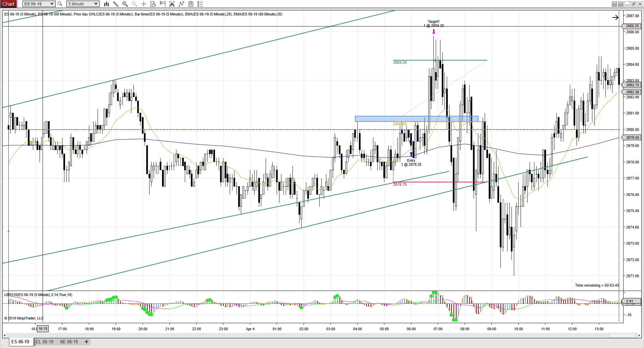Click the LBR310 indicator panel label
The width and height of the screenshot is (644, 348).
coord(38,295)
